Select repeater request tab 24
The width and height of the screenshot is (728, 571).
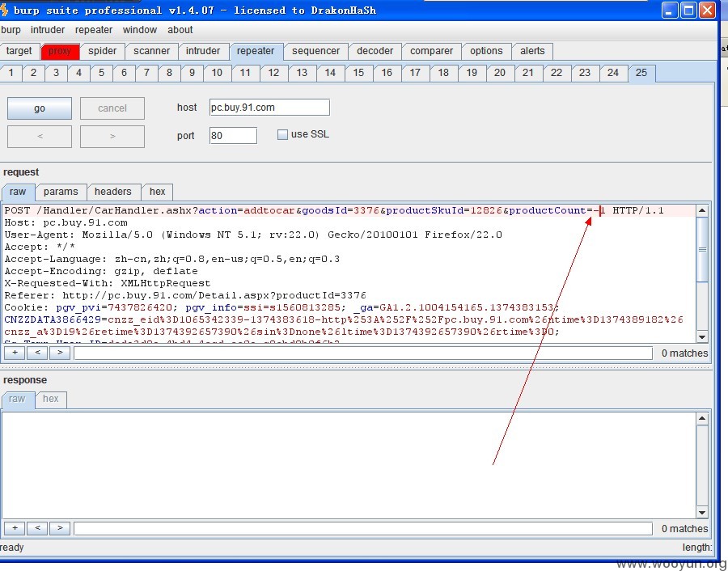tap(613, 73)
